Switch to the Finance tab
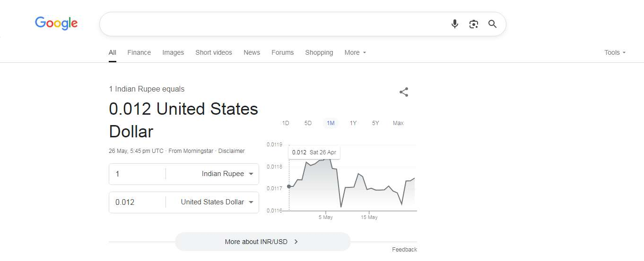This screenshot has height=261, width=644. click(x=139, y=52)
